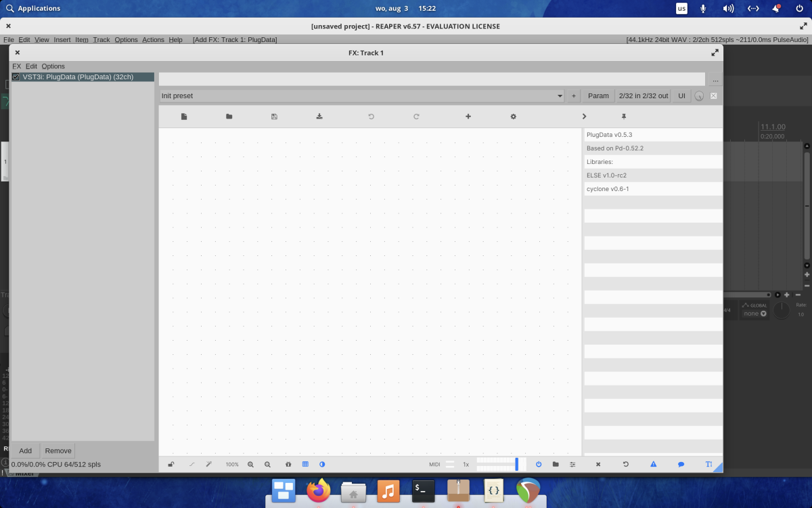Click the Save As download-arrow icon

click(319, 117)
